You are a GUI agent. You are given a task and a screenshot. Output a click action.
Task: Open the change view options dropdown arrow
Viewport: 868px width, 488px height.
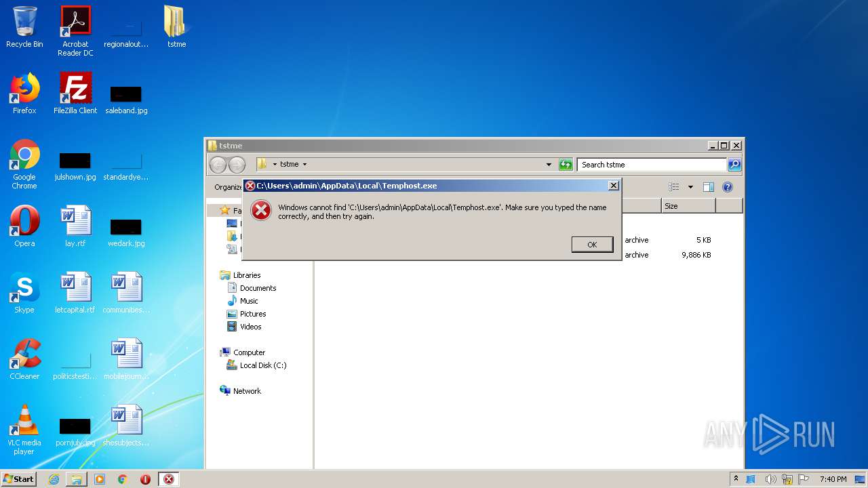point(690,187)
